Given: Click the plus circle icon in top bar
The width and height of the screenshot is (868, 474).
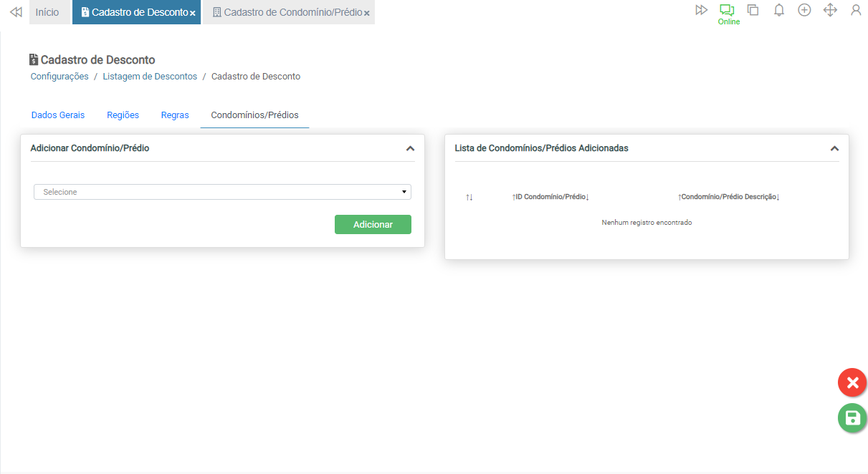Looking at the screenshot, I should (x=804, y=10).
